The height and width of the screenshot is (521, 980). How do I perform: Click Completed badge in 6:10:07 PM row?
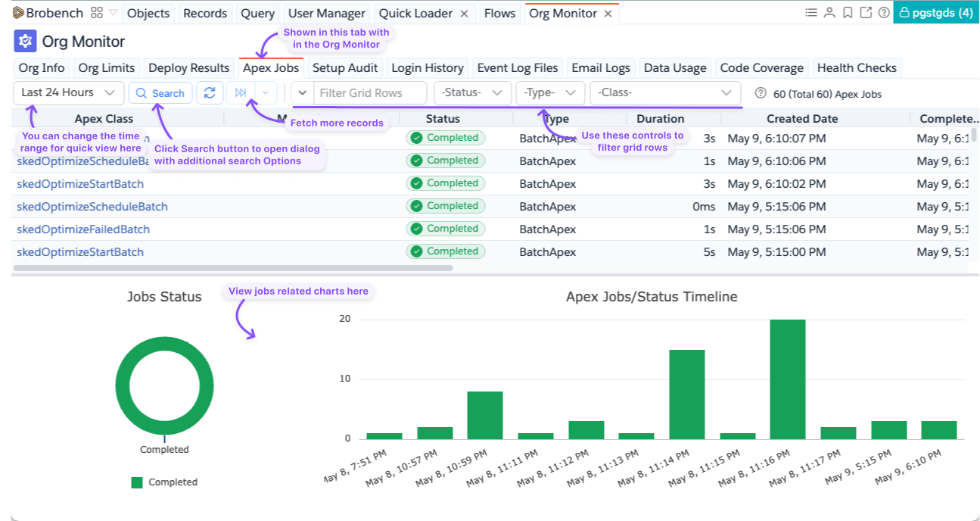[446, 138]
